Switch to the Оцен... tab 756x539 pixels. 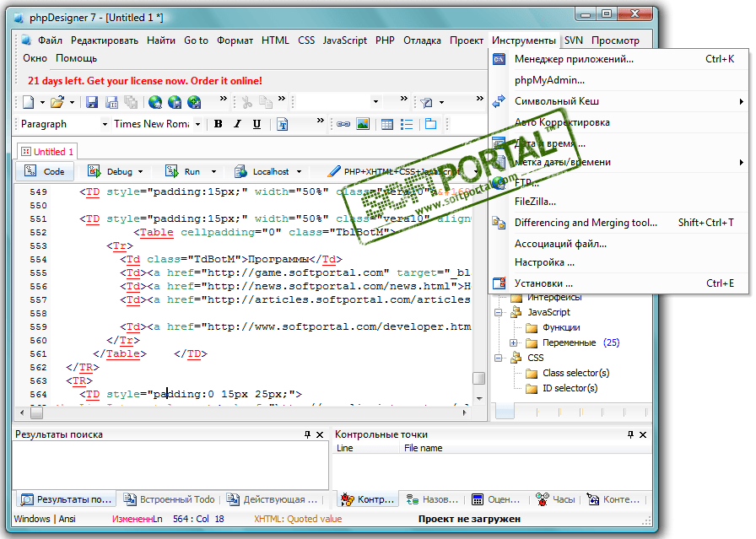click(495, 499)
